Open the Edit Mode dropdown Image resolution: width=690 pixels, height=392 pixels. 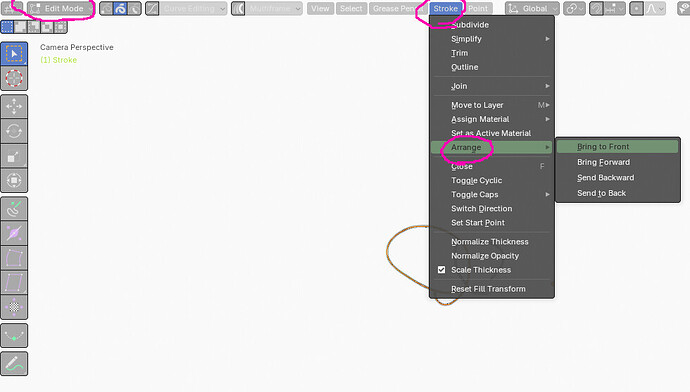[61, 8]
